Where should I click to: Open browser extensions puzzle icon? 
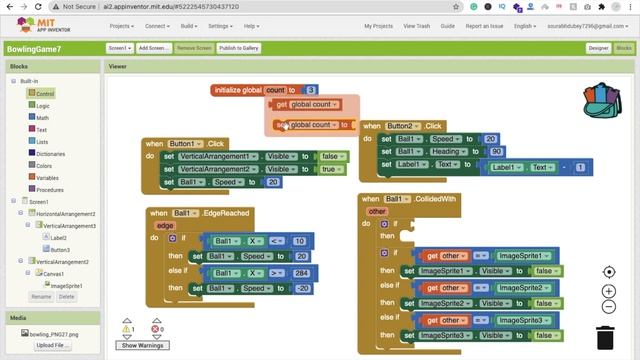(x=601, y=7)
